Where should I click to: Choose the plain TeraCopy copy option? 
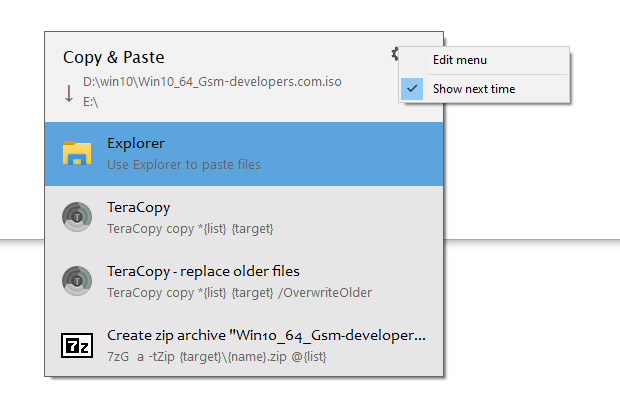[244, 218]
